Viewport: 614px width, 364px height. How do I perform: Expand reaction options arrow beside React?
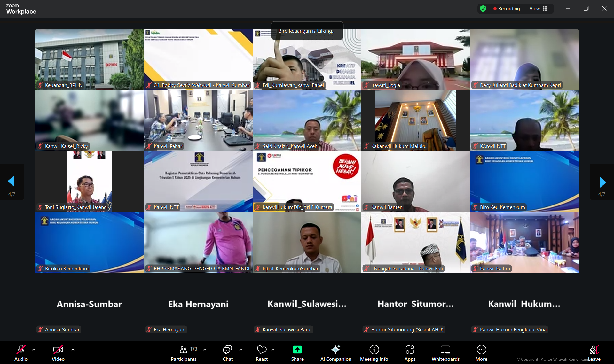click(273, 350)
